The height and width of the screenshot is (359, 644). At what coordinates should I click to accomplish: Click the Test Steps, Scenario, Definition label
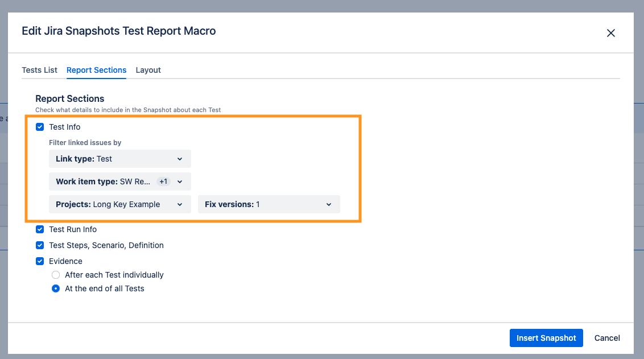[106, 245]
